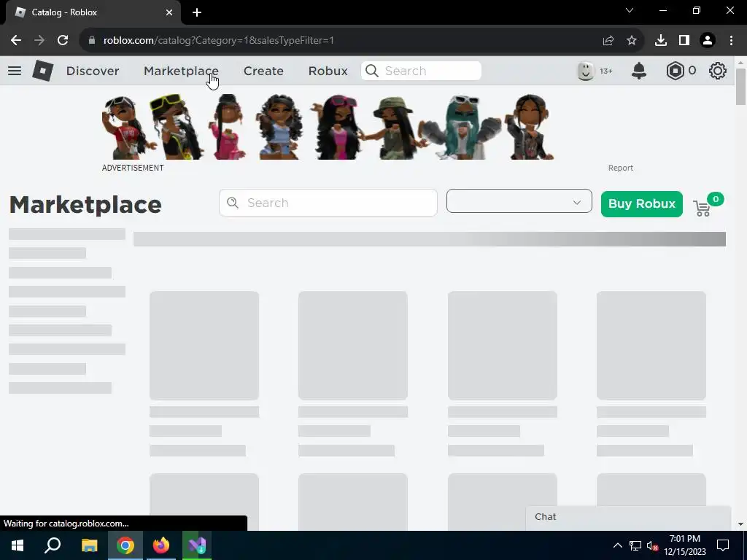The height and width of the screenshot is (560, 747).
Task: Click the Chrome back arrow
Action: (x=16, y=41)
